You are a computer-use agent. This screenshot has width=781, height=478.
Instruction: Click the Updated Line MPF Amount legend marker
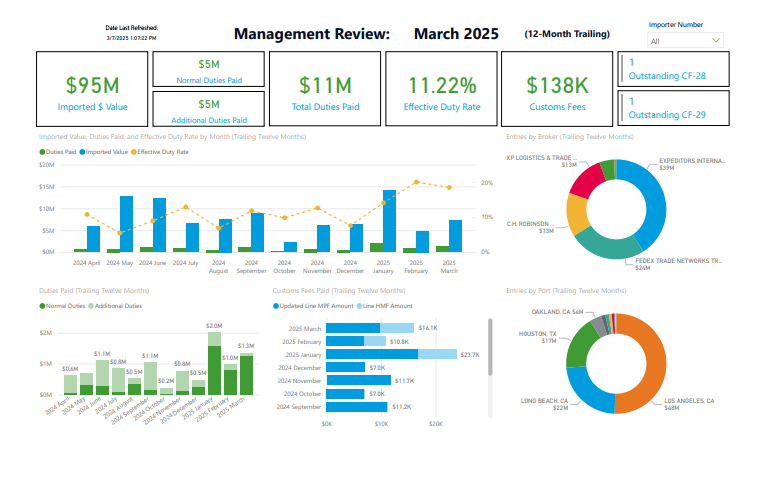pos(276,305)
